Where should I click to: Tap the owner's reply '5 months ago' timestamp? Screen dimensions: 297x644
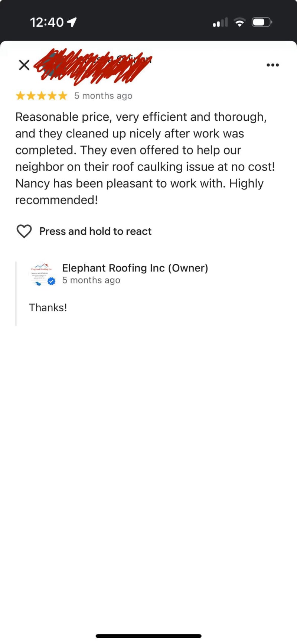coord(91,280)
